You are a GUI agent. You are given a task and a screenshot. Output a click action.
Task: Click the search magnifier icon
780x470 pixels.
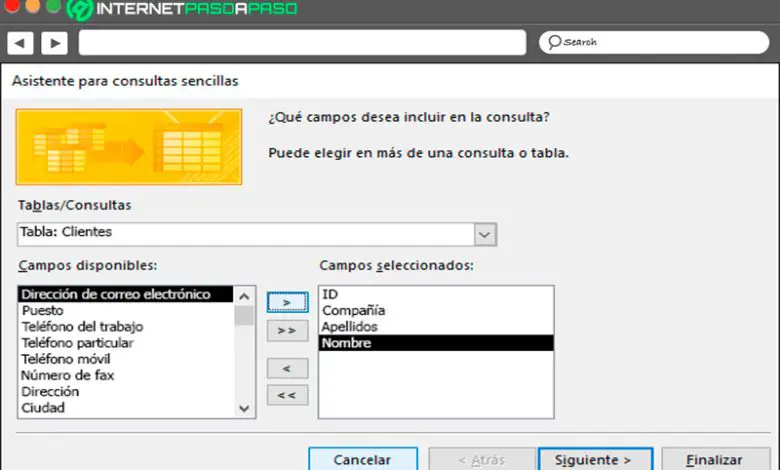pos(554,42)
